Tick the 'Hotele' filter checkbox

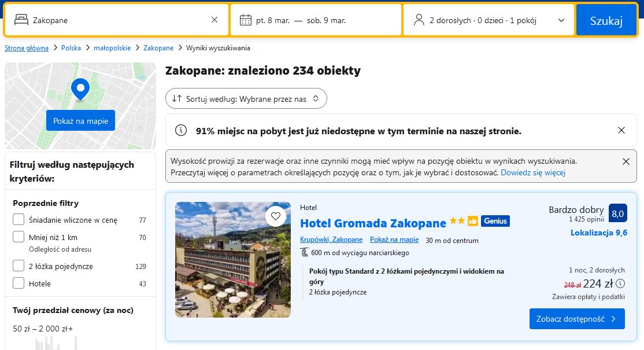(18, 283)
